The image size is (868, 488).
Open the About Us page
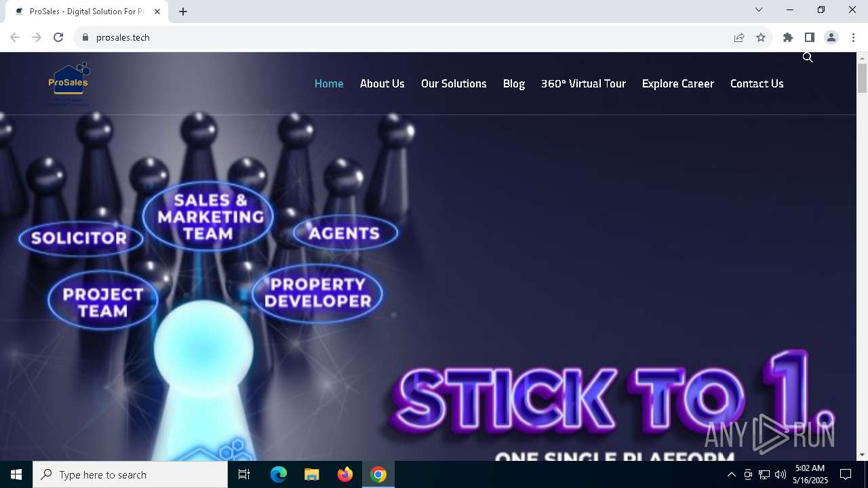(382, 83)
